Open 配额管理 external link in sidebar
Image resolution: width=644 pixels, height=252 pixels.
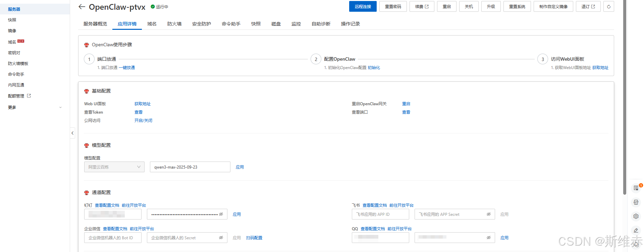click(19, 96)
